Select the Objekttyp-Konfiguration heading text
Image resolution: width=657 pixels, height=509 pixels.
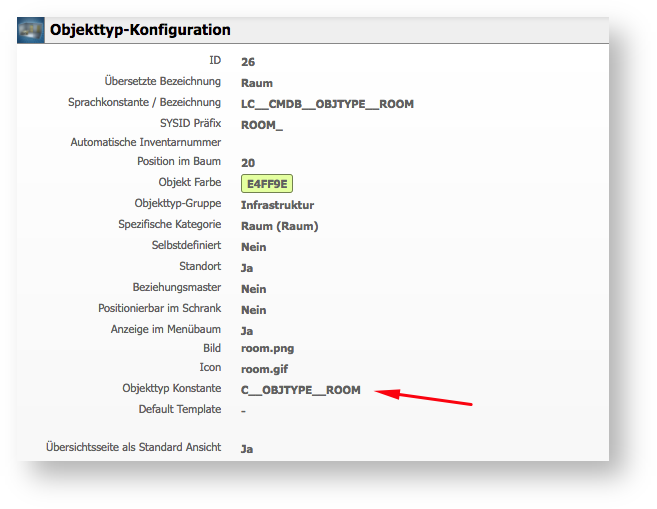[140, 30]
